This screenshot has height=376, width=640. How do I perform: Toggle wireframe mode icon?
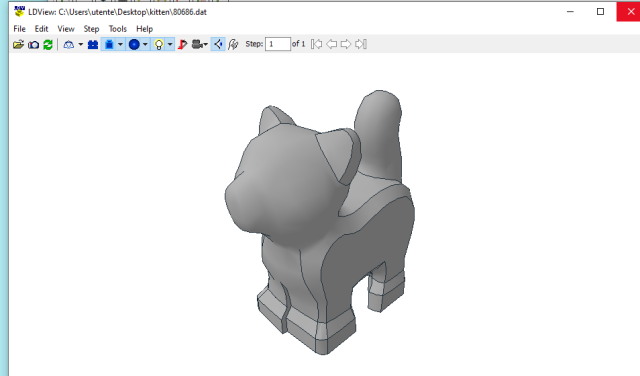pyautogui.click(x=69, y=44)
